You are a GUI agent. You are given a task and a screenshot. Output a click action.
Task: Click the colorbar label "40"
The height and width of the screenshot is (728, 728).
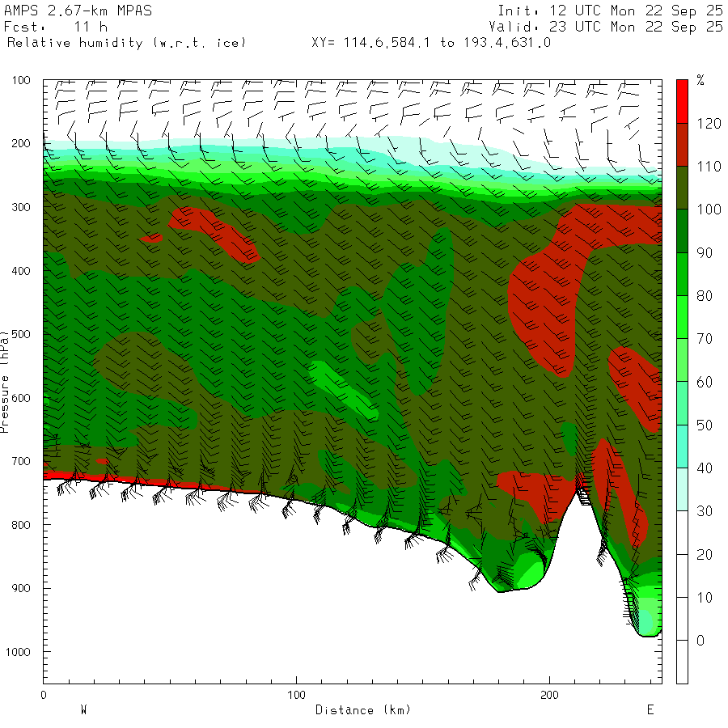(705, 468)
